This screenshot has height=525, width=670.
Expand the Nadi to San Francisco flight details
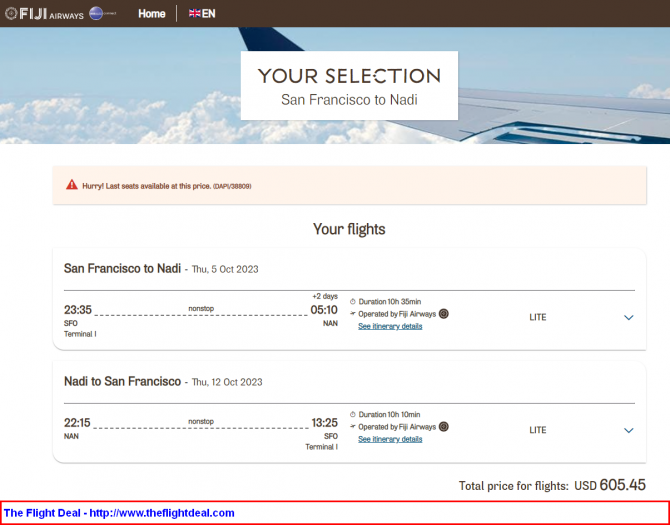click(x=628, y=430)
